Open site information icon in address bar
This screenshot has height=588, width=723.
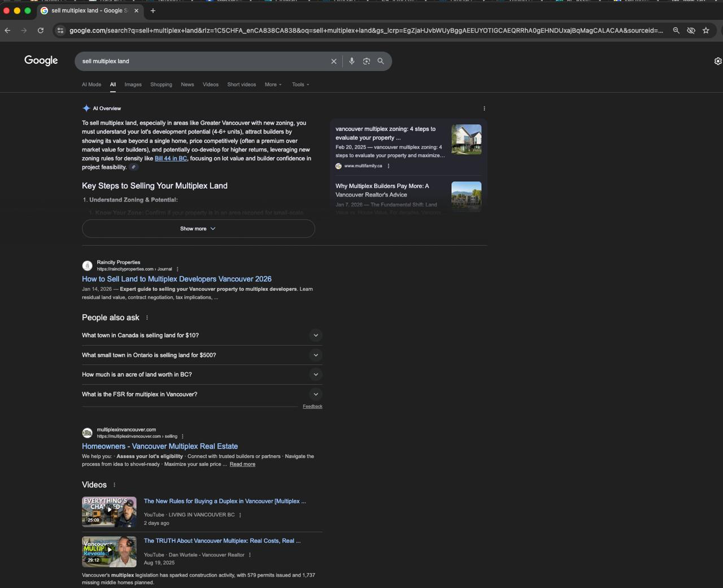[60, 31]
